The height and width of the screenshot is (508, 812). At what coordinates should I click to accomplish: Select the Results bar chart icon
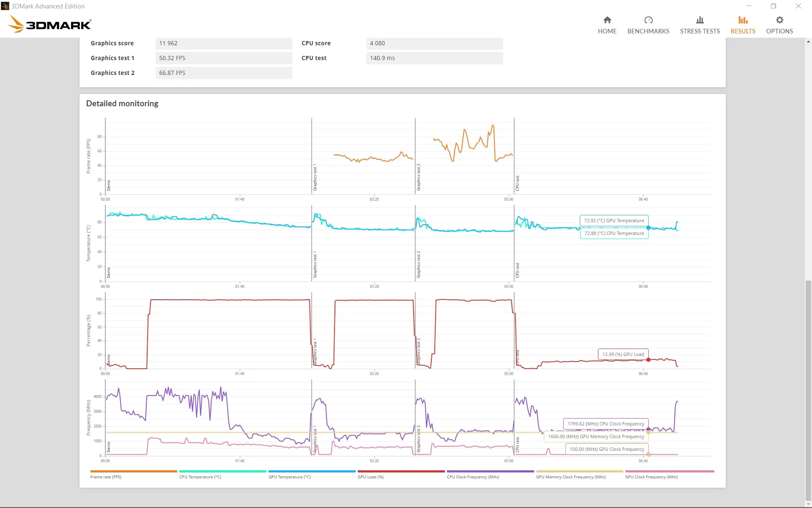(743, 20)
